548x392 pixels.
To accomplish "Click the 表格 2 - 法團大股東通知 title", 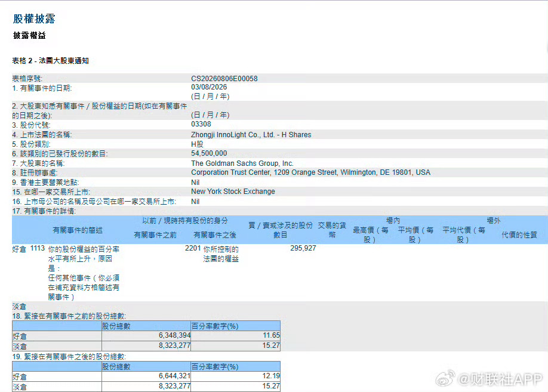I will (50, 61).
